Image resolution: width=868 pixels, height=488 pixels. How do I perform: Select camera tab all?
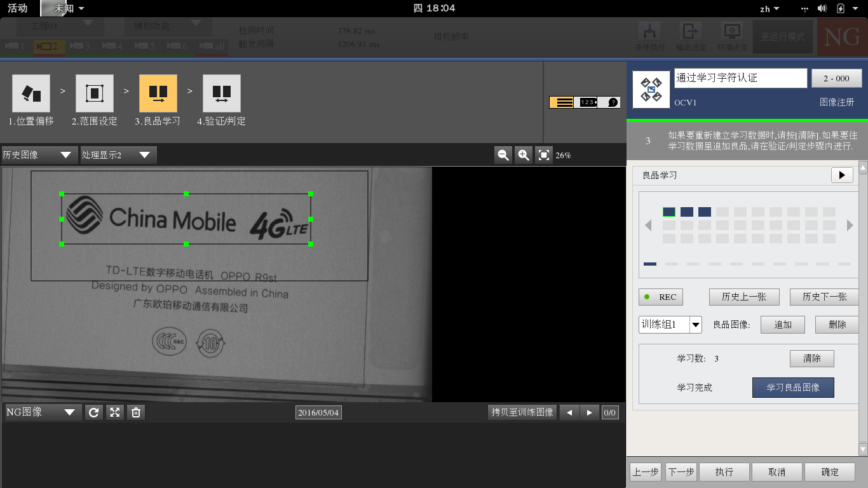(x=212, y=46)
